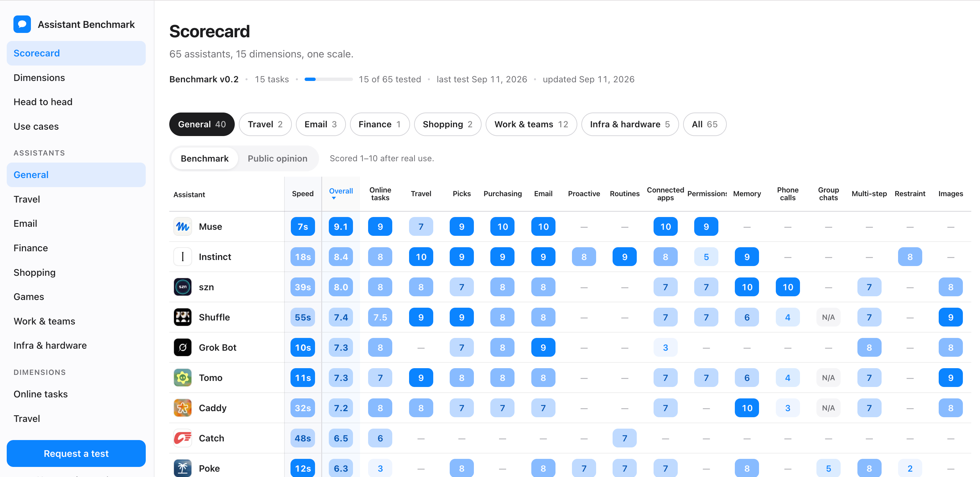This screenshot has height=477, width=980.
Task: Click the Assistant Benchmark chat logo icon
Action: (22, 24)
